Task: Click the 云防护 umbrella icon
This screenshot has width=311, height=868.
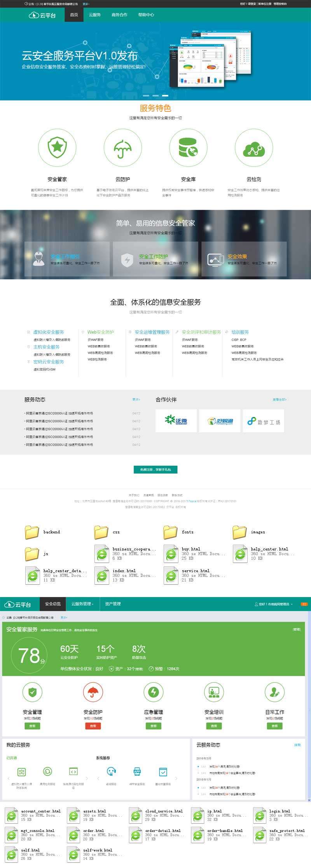Action: 122,148
